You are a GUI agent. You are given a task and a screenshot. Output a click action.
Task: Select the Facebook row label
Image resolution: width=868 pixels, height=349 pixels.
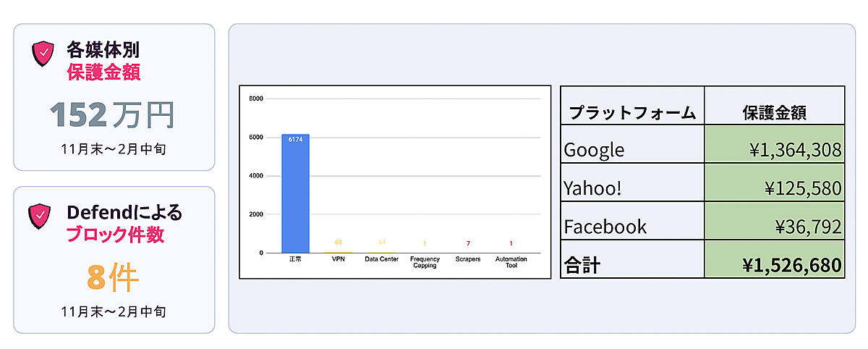coord(605,227)
